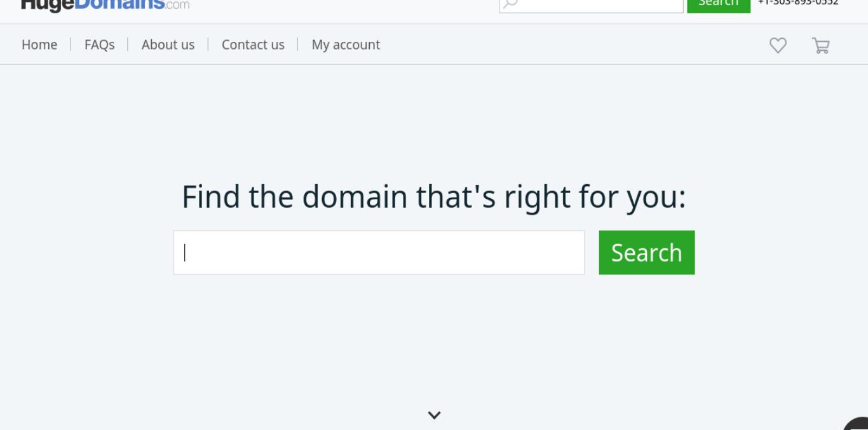Go to the Home menu item
This screenshot has width=868, height=430.
pos(39,44)
